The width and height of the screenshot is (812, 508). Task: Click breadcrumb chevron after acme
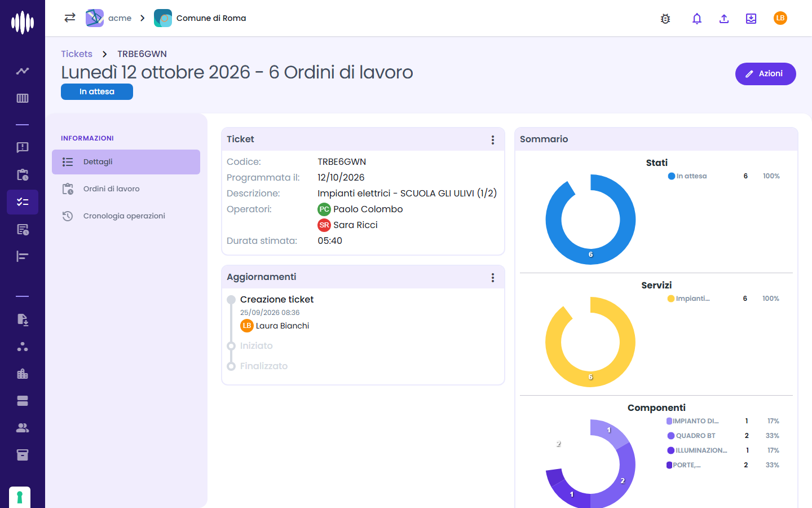tap(143, 18)
